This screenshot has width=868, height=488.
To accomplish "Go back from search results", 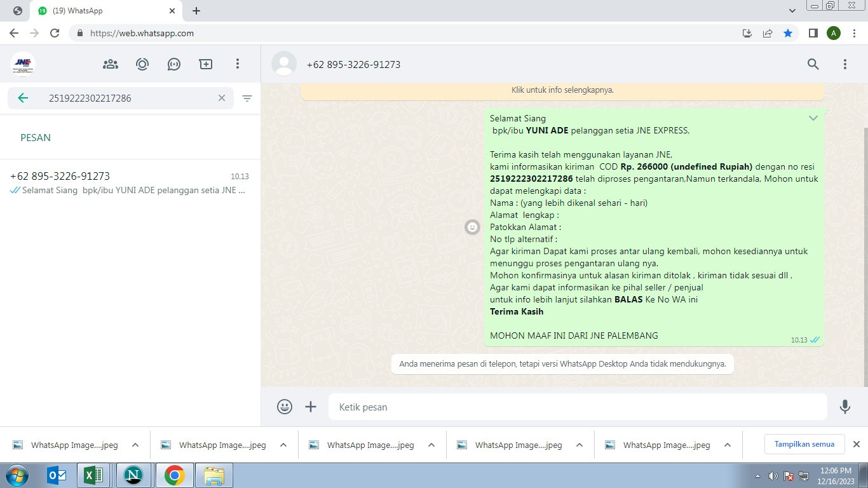I will point(23,98).
